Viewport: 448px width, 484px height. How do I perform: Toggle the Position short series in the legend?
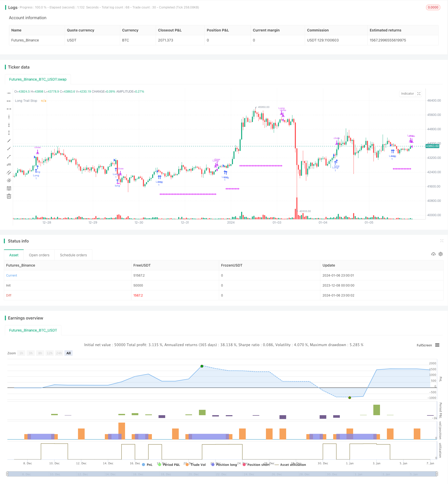[x=256, y=465]
